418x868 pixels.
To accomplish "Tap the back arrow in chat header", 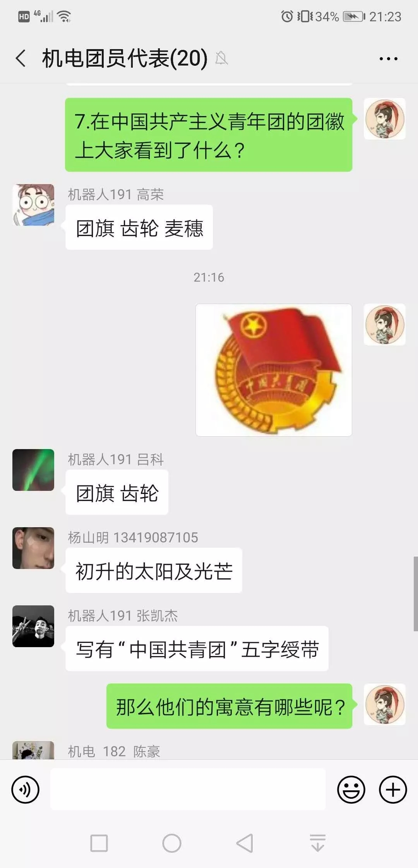I will click(x=21, y=59).
